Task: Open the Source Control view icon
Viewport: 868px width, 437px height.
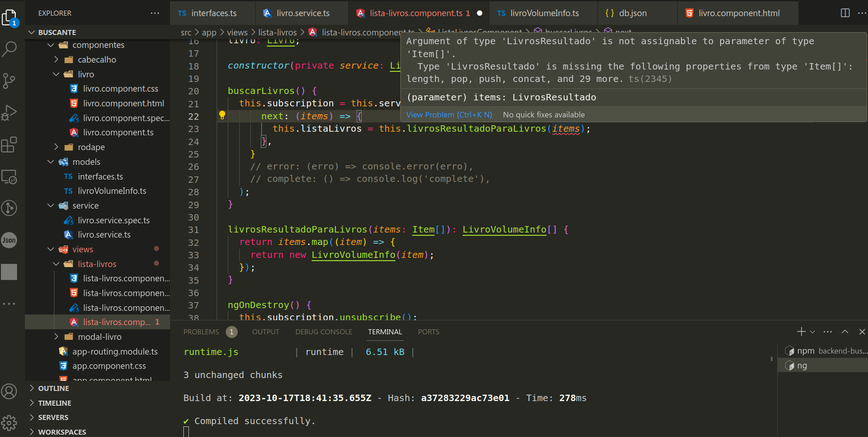Action: point(9,81)
